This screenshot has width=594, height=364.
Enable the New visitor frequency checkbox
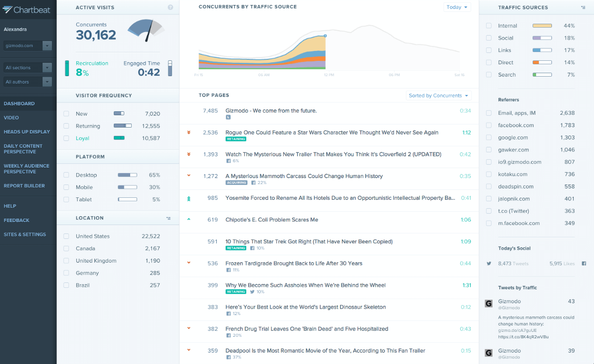pos(66,113)
